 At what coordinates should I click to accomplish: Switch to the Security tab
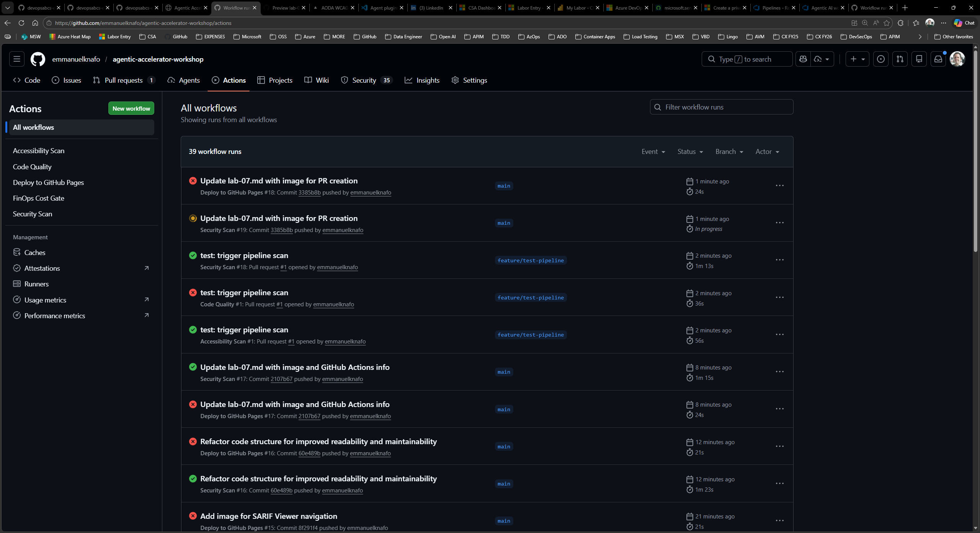364,80
